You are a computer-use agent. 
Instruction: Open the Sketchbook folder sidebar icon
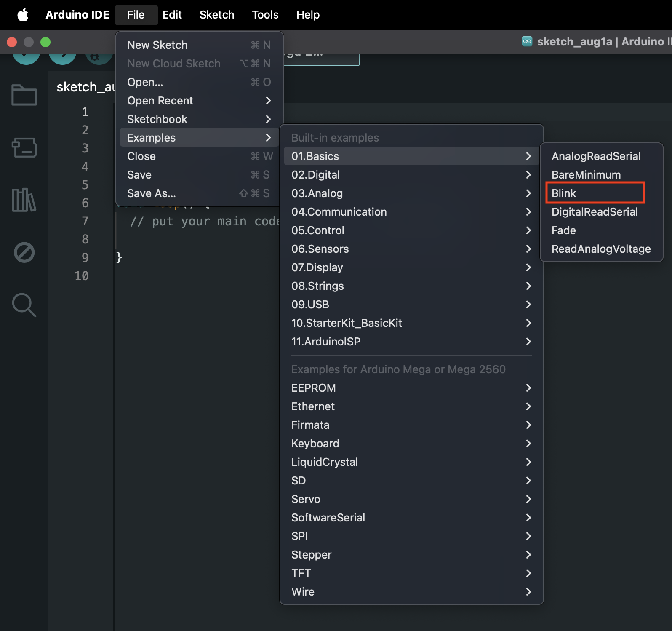click(x=24, y=95)
